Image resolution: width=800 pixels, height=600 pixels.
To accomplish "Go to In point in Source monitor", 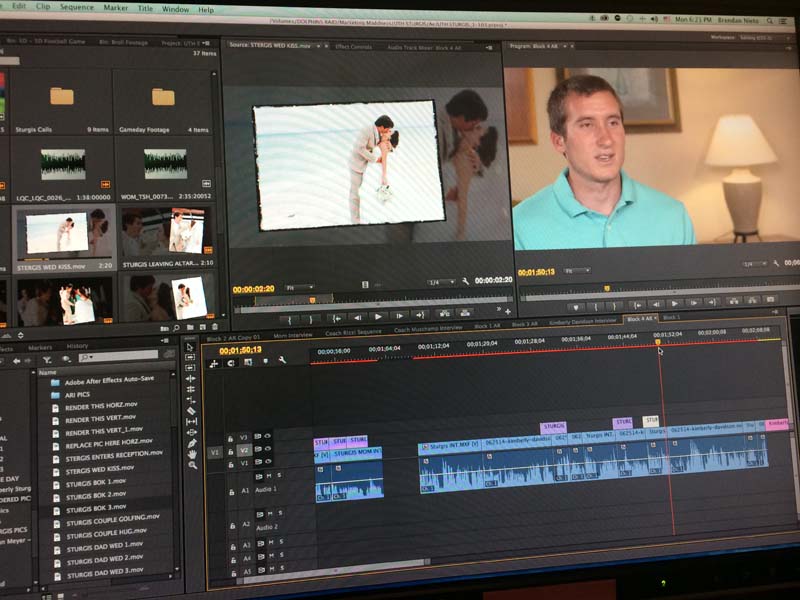I will point(337,318).
